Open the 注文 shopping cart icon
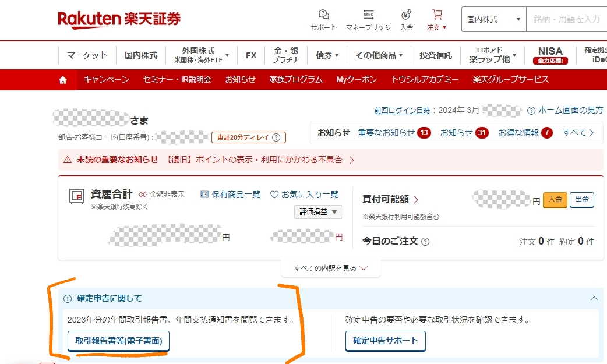This screenshot has height=364, width=607. tap(437, 15)
